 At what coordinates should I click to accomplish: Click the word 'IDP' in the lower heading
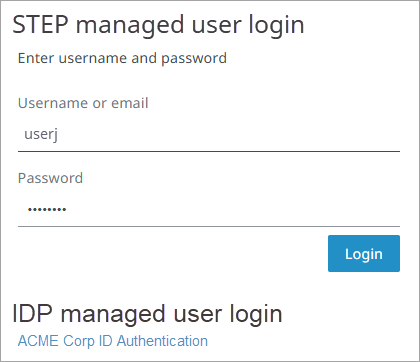pos(32,314)
